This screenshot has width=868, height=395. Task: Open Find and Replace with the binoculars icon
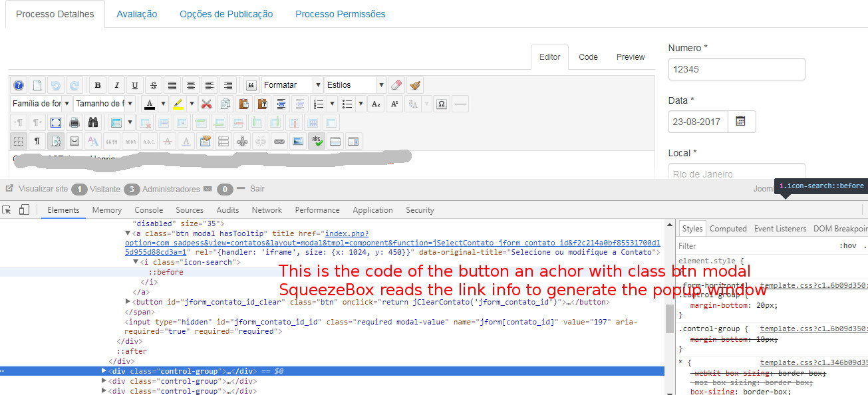(x=94, y=121)
